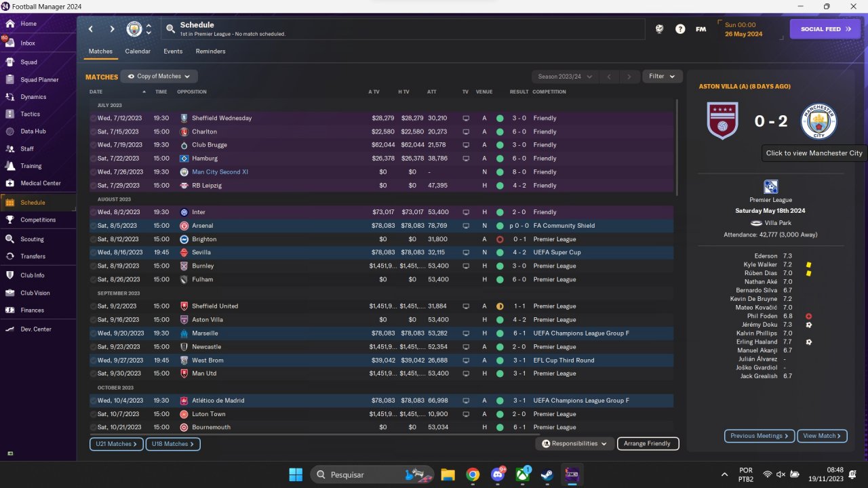The height and width of the screenshot is (488, 868).
Task: Click the Premier League logo in the match panel
Action: 770,186
